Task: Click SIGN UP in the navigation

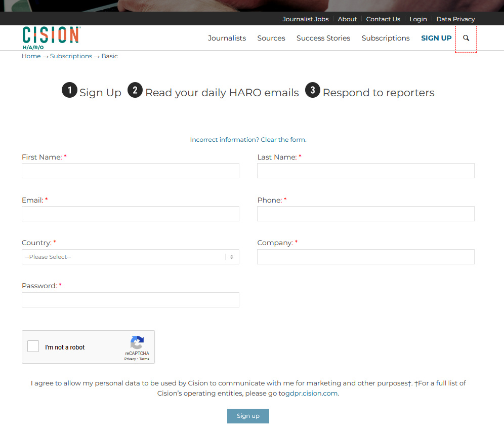Action: [x=436, y=38]
